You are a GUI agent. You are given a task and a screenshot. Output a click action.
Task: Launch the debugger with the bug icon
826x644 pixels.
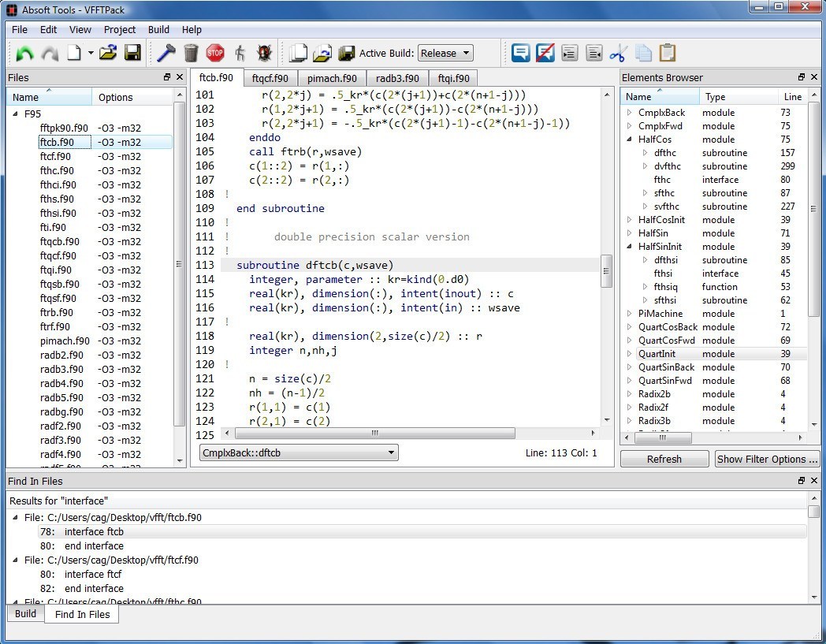(x=264, y=53)
